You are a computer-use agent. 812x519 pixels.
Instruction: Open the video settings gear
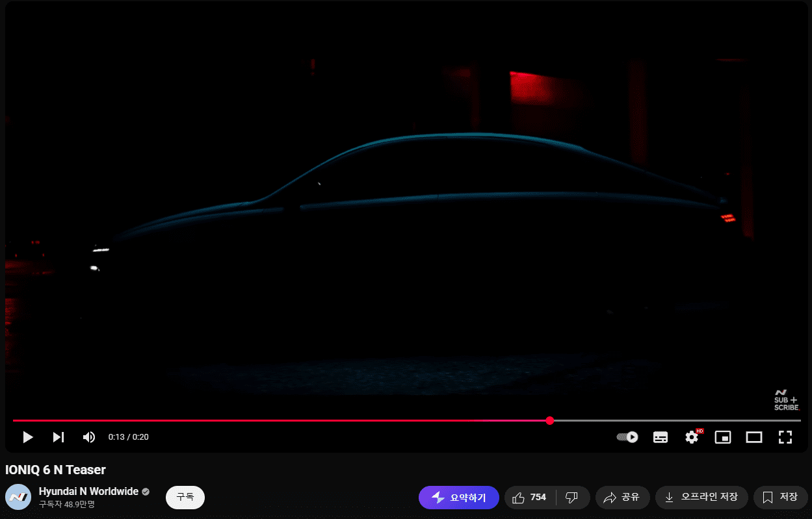click(692, 437)
